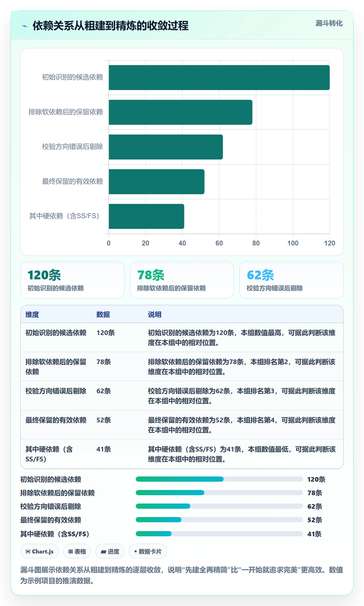Click the x-axis tick label 100
Image resolution: width=364 pixels, height=606 pixels.
(293, 243)
